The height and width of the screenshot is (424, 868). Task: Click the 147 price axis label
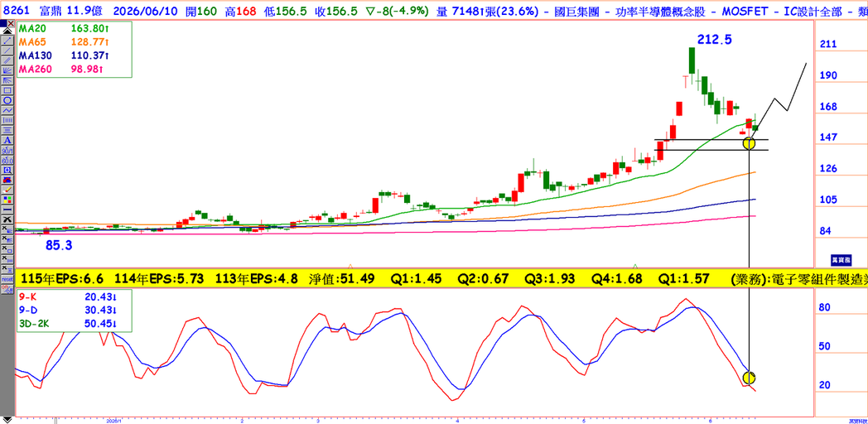click(x=827, y=137)
